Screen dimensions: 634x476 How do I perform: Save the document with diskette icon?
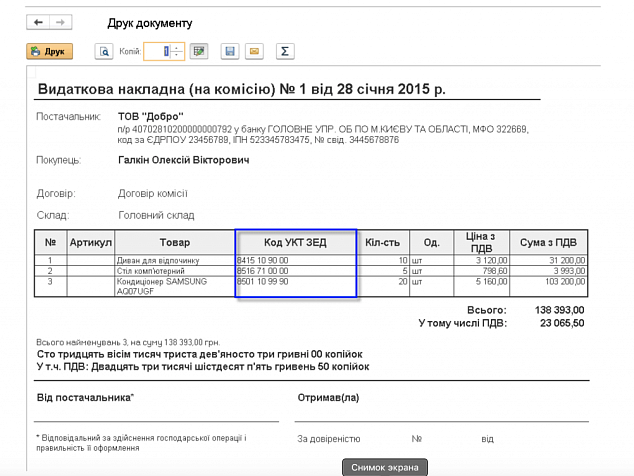point(230,51)
